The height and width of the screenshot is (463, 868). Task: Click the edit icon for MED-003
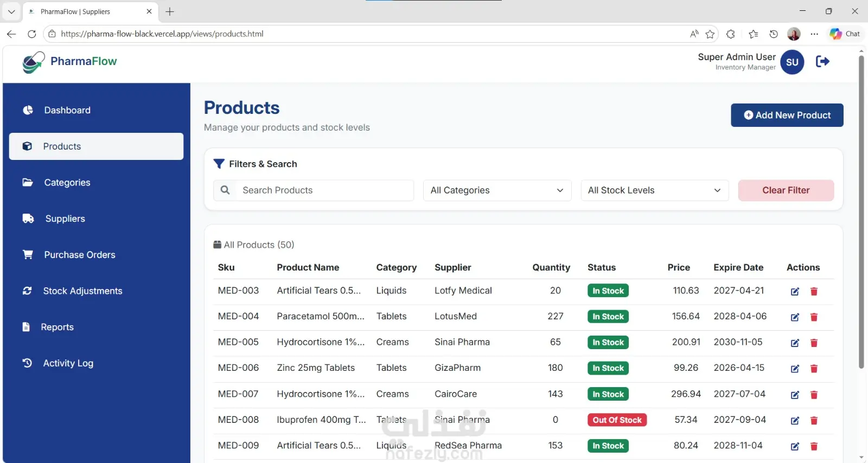[795, 292]
